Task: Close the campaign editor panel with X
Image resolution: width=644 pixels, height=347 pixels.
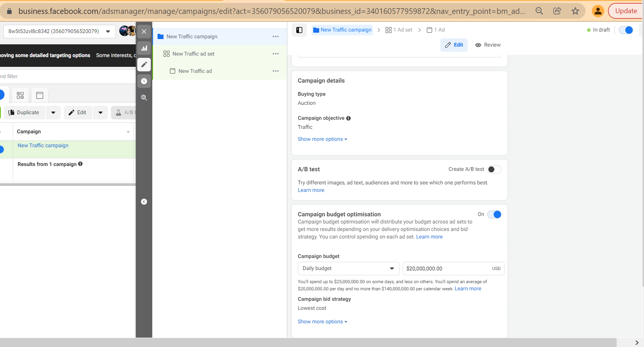Action: (144, 32)
